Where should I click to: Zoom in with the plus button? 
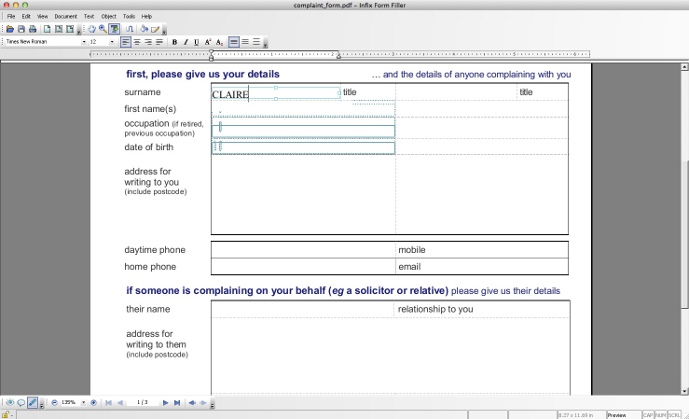[x=94, y=402]
